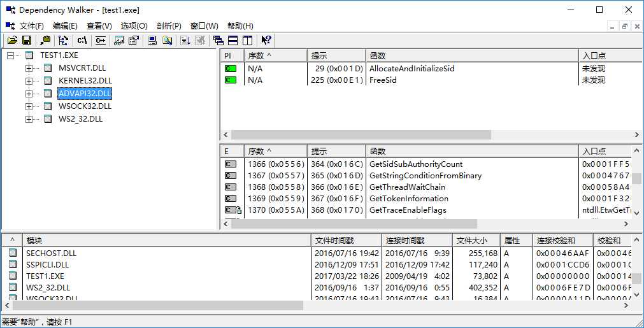Click View Module in External Viewer icon

pyautogui.click(x=119, y=40)
